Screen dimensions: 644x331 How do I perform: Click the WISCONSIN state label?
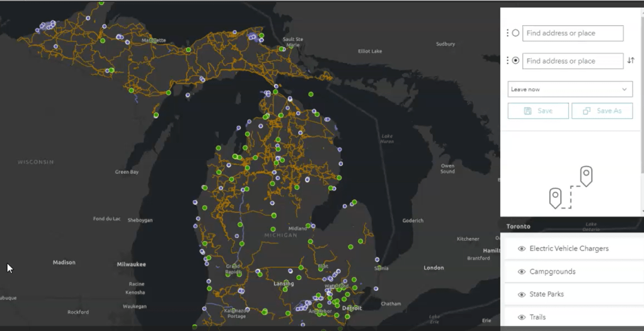click(x=35, y=162)
